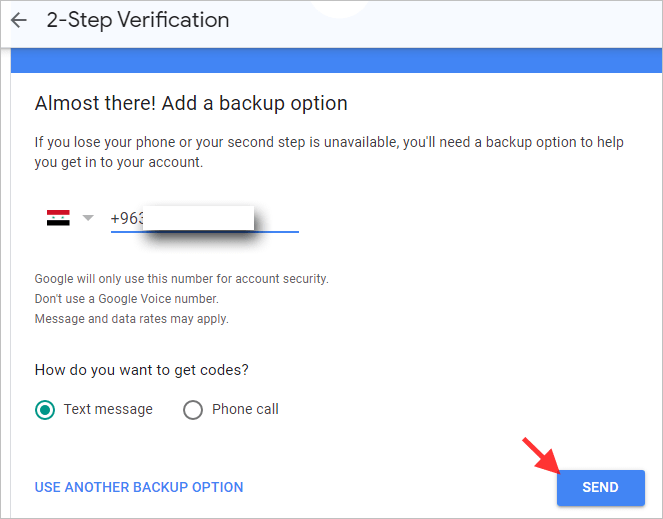Click the Message and data rates may apply text
The width and height of the screenshot is (663, 519).
point(132,319)
